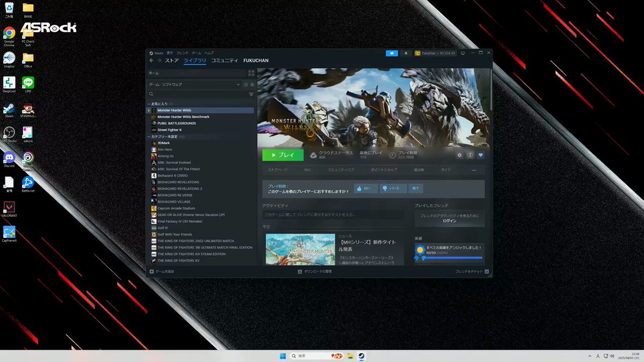Select Capcom Arcade Stadium entry
This screenshot has width=644, height=362.
pyautogui.click(x=176, y=208)
